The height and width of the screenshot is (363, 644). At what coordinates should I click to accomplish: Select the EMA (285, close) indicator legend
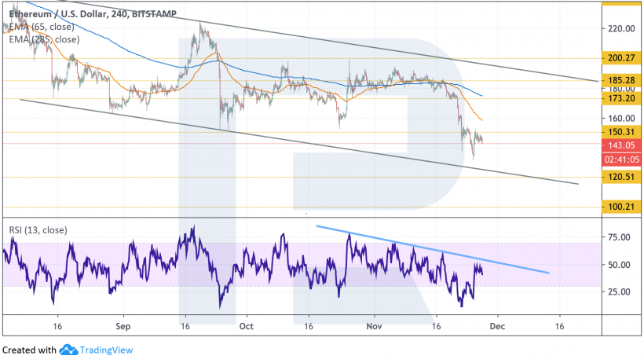point(41,38)
